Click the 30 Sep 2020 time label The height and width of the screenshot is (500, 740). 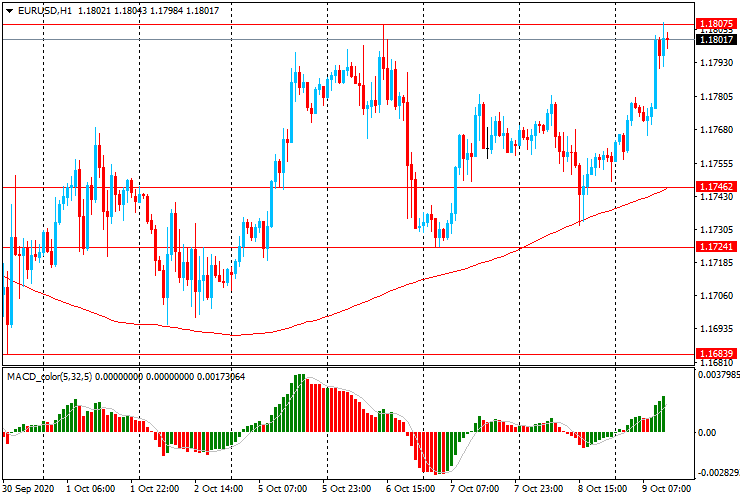[28, 489]
